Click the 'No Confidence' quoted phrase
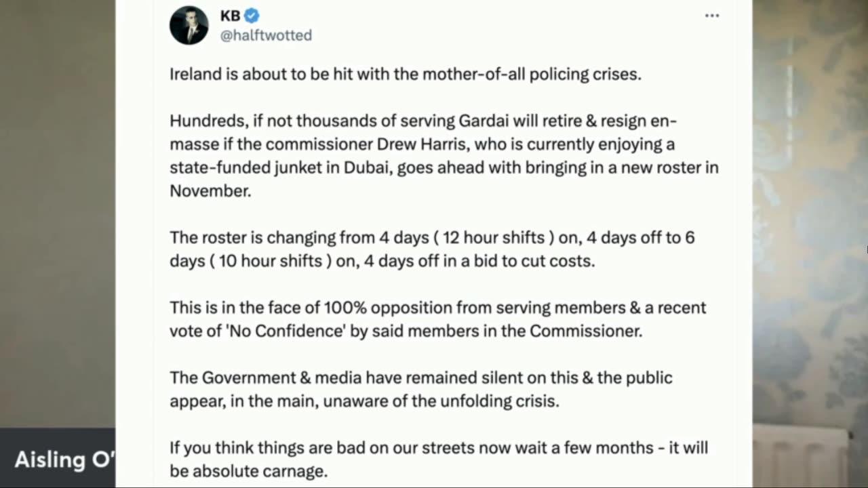 point(285,331)
